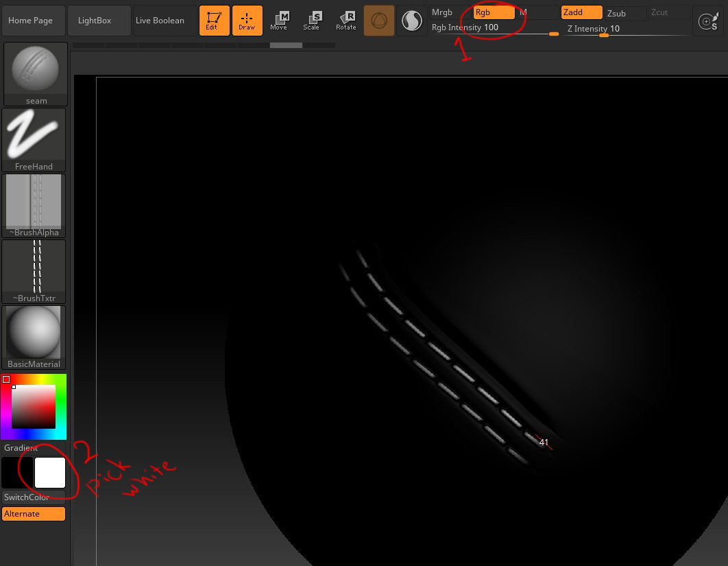The image size is (728, 566).
Task: Select the Move tool
Action: pyautogui.click(x=280, y=21)
